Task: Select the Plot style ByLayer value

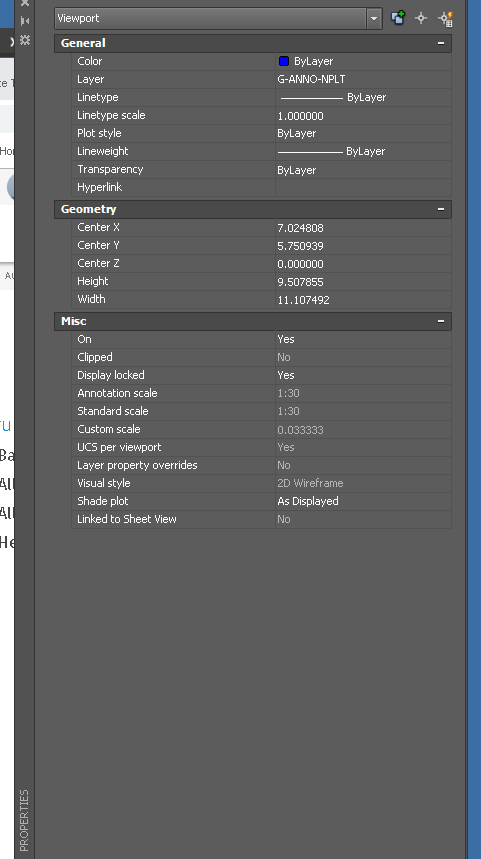Action: coord(296,133)
